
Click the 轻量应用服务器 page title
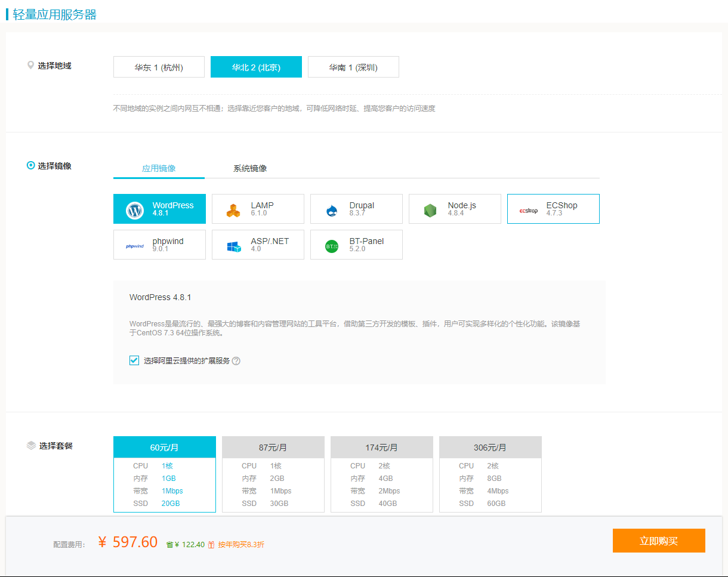(x=55, y=15)
